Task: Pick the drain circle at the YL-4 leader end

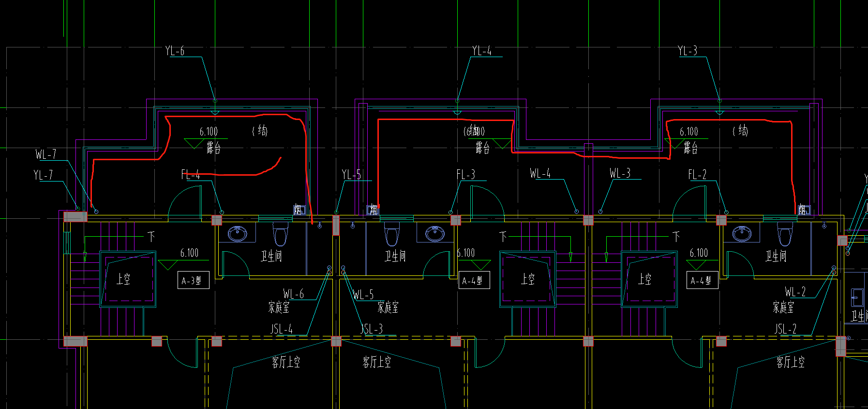Action: coord(457,101)
